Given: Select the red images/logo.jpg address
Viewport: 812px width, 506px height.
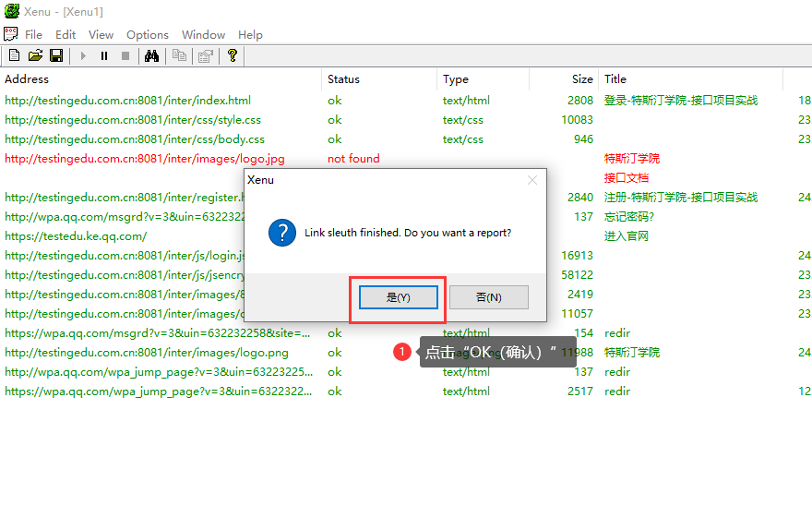Looking at the screenshot, I should pos(145,159).
